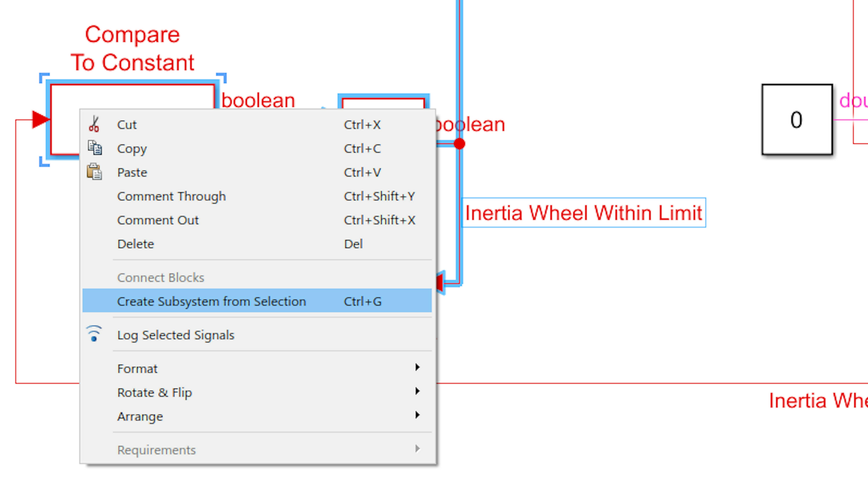Select Delete in the context menu

257,244
